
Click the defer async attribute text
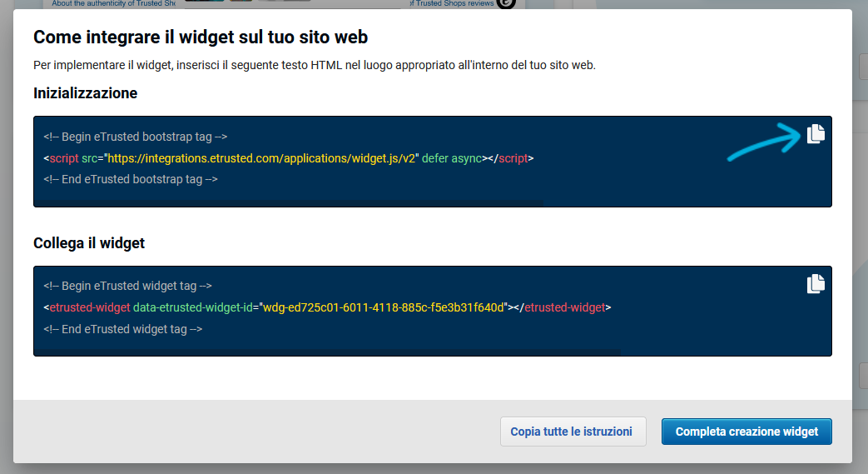[x=452, y=158]
